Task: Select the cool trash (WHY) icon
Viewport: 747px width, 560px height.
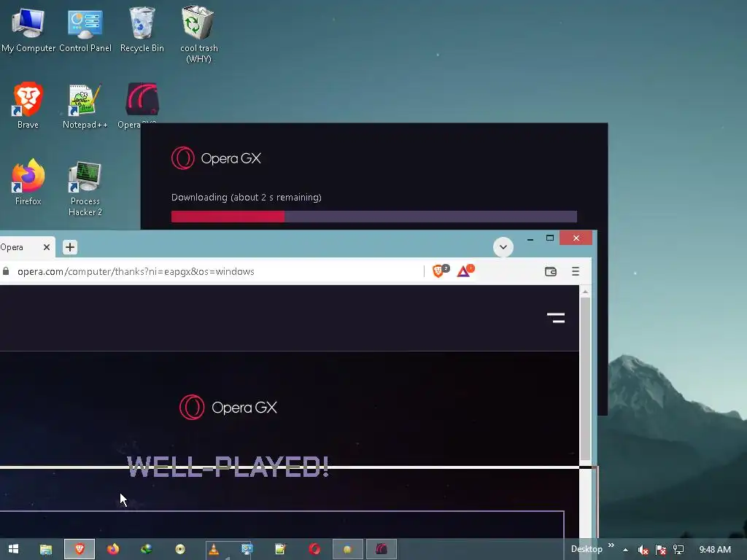Action: click(198, 34)
